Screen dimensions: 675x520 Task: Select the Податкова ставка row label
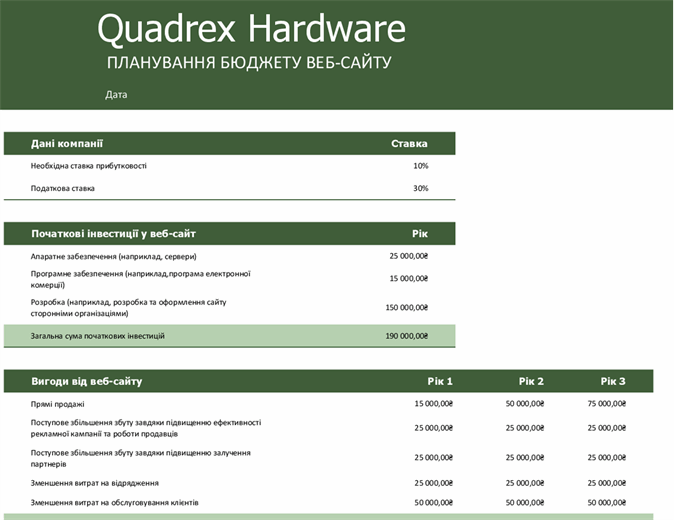tap(63, 188)
